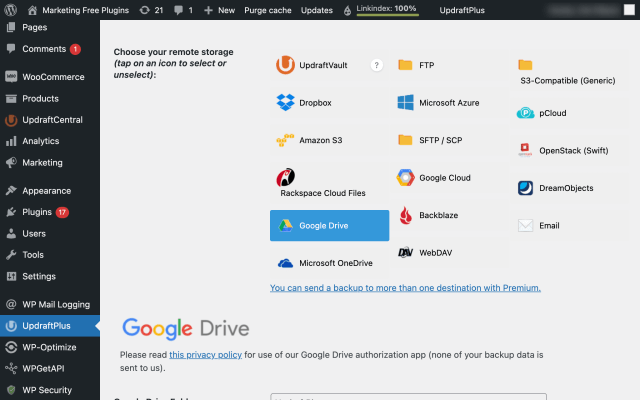The height and width of the screenshot is (400, 640).
Task: Expand the Plugins menu in sidebar
Action: pos(37,212)
